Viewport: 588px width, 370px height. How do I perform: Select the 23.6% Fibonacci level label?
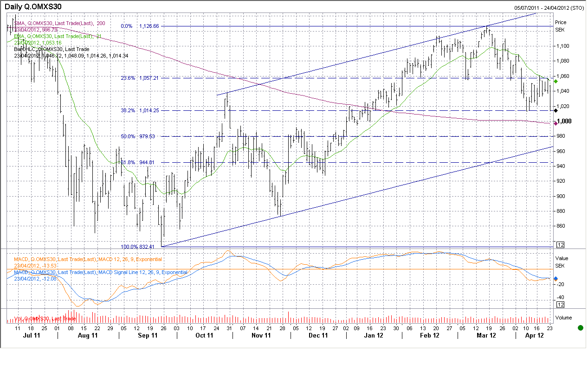click(x=128, y=78)
